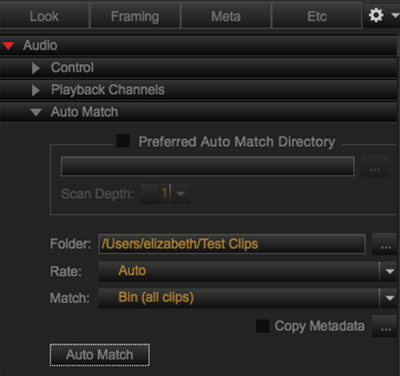Collapse the Audio section red triangle
Screen dimensions: 400x376
pyautogui.click(x=8, y=45)
